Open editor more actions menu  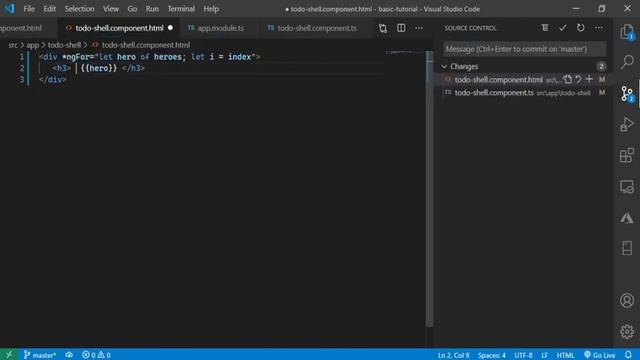[419, 28]
